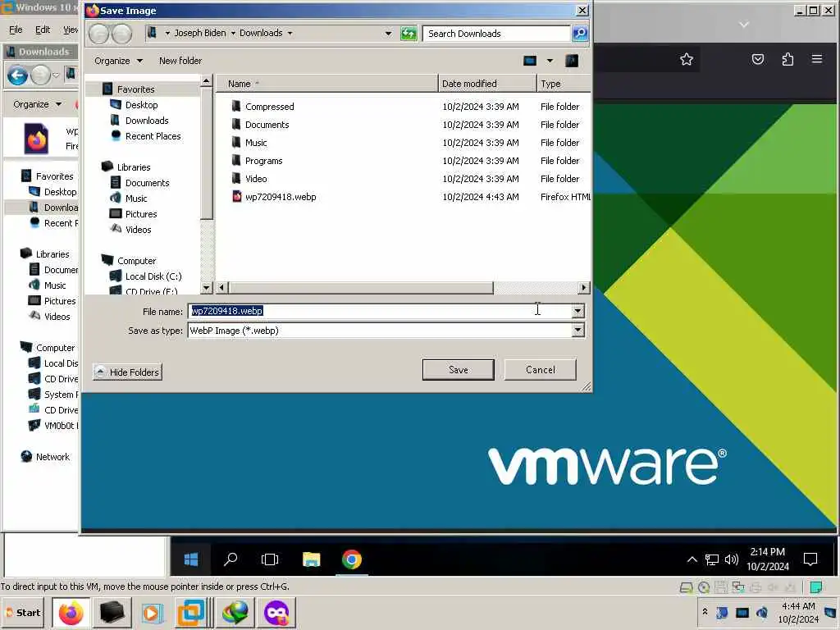Click the Cancel button in Save Image dialog
The width and height of the screenshot is (840, 630).
click(540, 370)
